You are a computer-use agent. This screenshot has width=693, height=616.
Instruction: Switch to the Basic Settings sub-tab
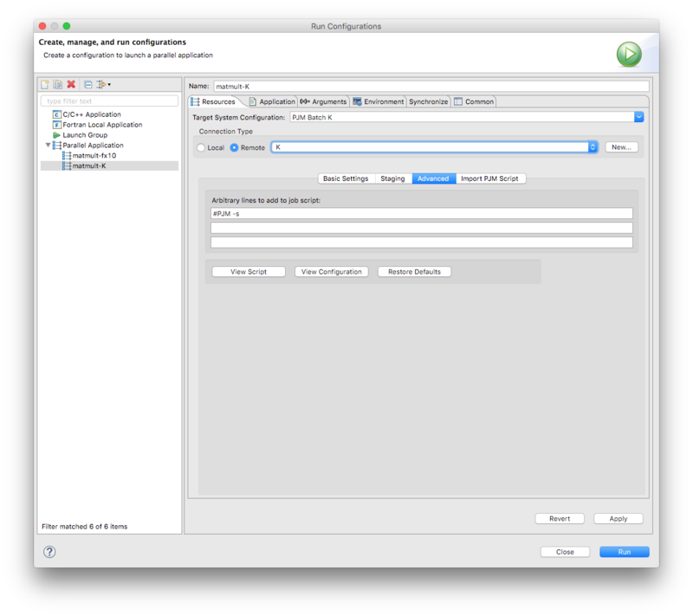click(346, 178)
